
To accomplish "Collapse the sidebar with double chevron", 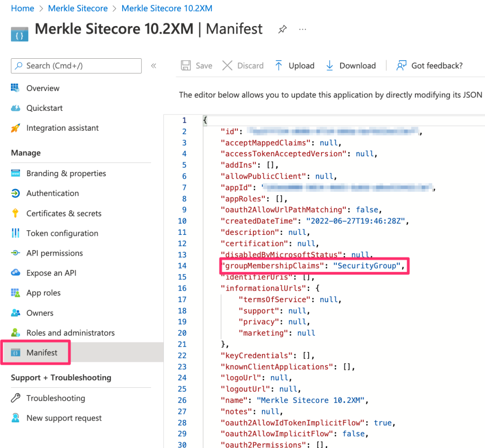I will pyautogui.click(x=154, y=65).
